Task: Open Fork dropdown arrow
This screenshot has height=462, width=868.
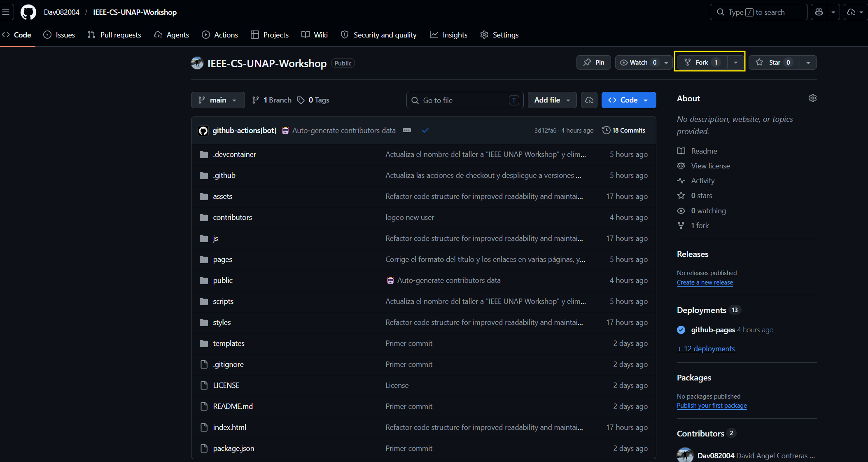Action: point(736,62)
